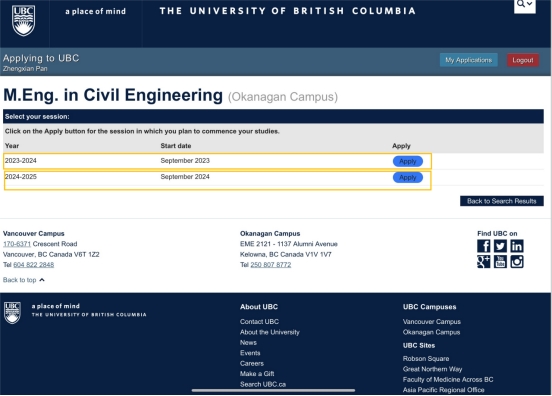Click Okanagan phone link 250 807 8772
The image size is (552, 396).
click(x=271, y=265)
